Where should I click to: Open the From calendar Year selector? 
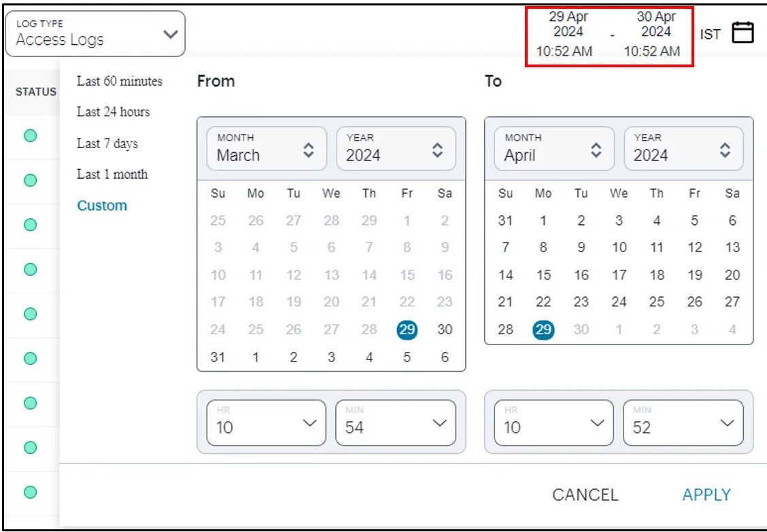tap(396, 149)
